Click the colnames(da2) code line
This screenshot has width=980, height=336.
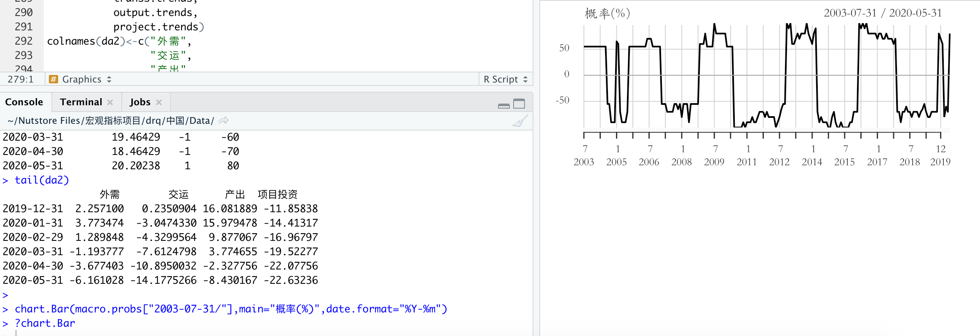tap(119, 41)
